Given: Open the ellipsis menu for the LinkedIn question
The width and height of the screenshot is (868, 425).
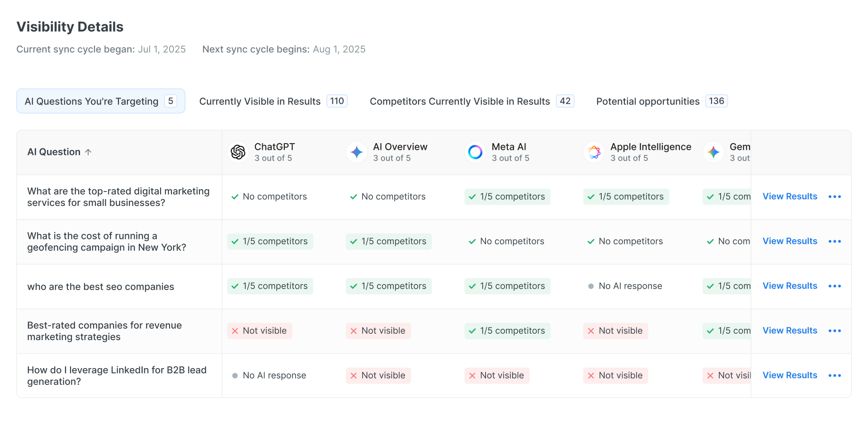Looking at the screenshot, I should pyautogui.click(x=835, y=375).
